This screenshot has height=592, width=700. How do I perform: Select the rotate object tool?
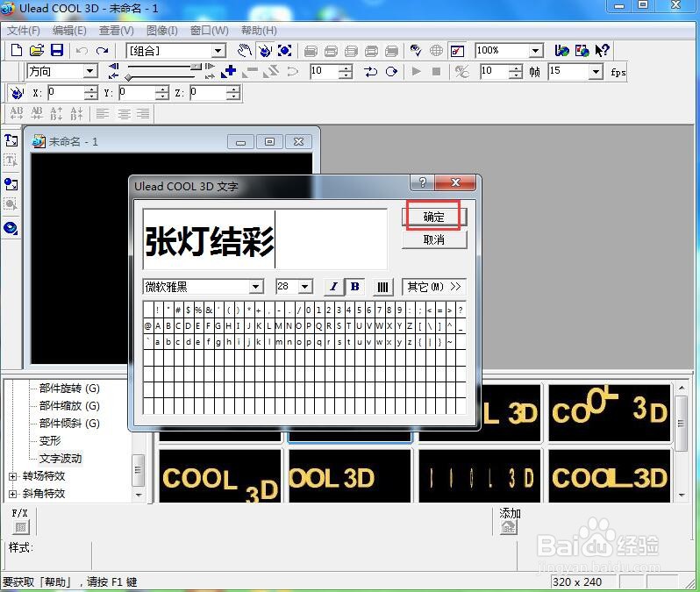[265, 51]
